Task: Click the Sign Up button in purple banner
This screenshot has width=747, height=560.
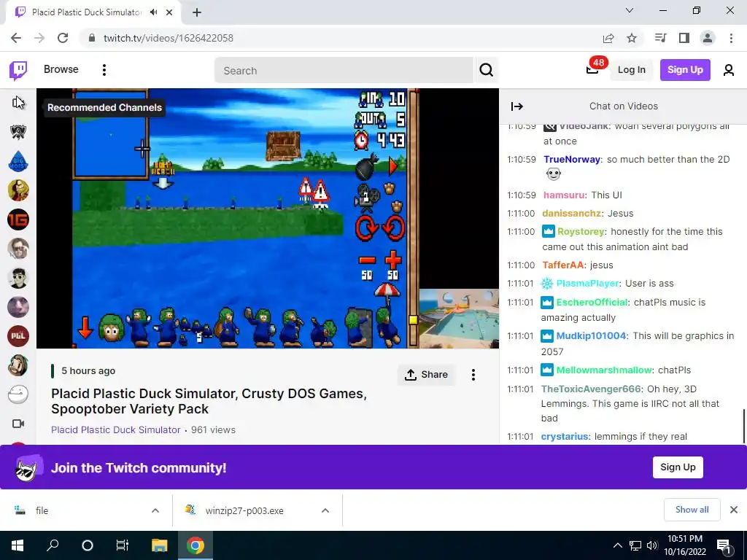Action: (678, 467)
